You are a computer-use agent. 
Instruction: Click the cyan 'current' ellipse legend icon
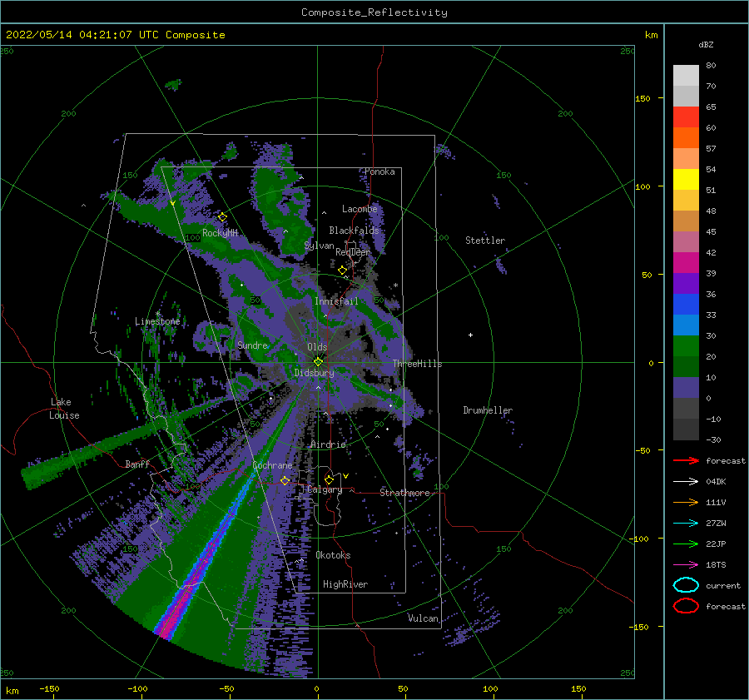click(686, 585)
